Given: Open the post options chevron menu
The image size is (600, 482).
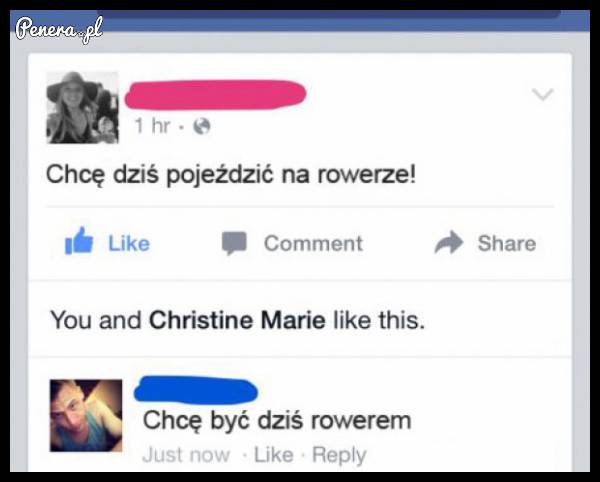Looking at the screenshot, I should (x=543, y=94).
